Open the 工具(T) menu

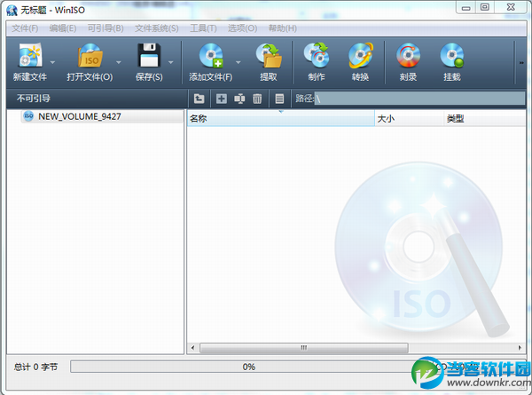[x=203, y=28]
